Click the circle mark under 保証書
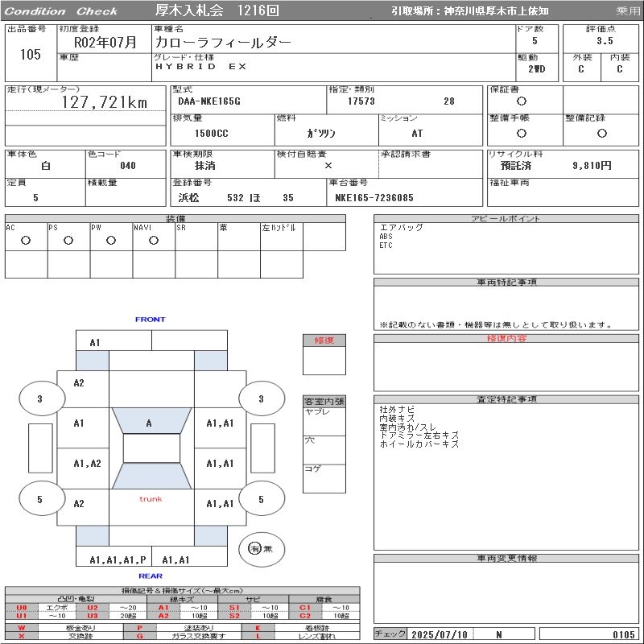The width and height of the screenshot is (644, 644). 522,101
